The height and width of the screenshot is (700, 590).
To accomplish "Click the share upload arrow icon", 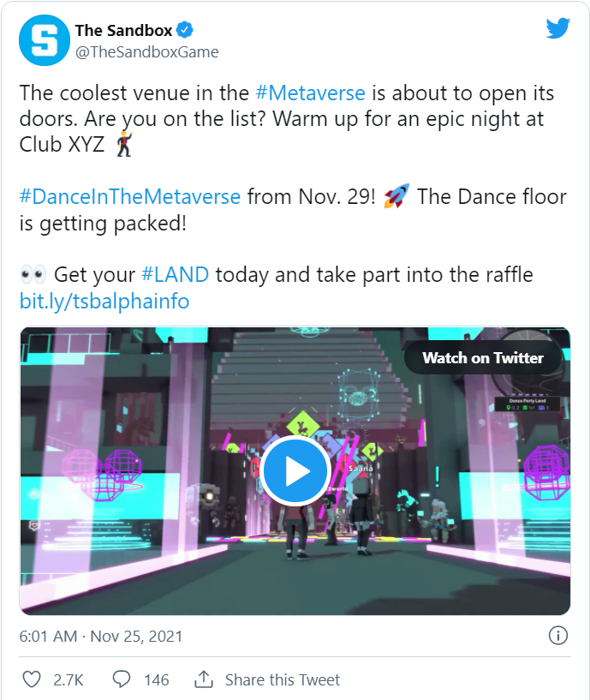I will tap(204, 679).
